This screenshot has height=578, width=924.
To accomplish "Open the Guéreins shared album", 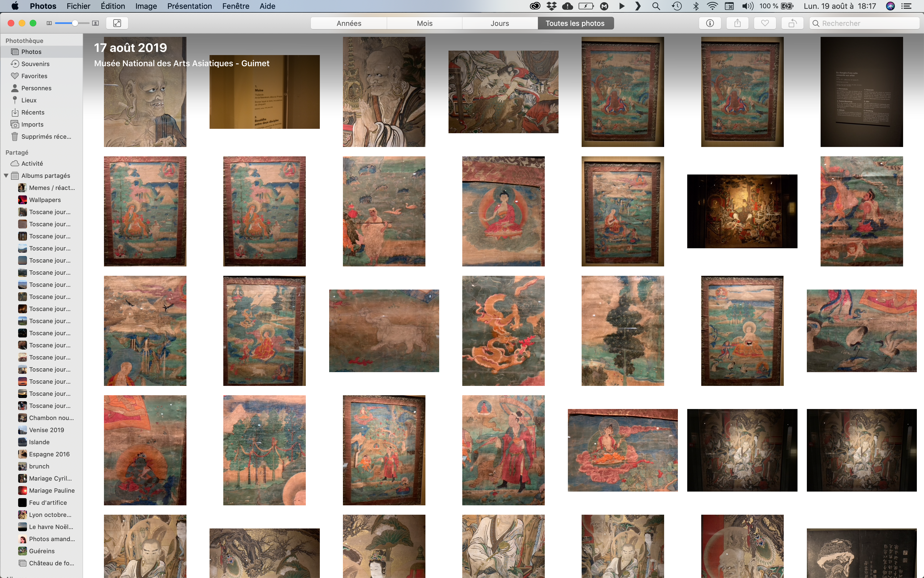I will pyautogui.click(x=42, y=551).
